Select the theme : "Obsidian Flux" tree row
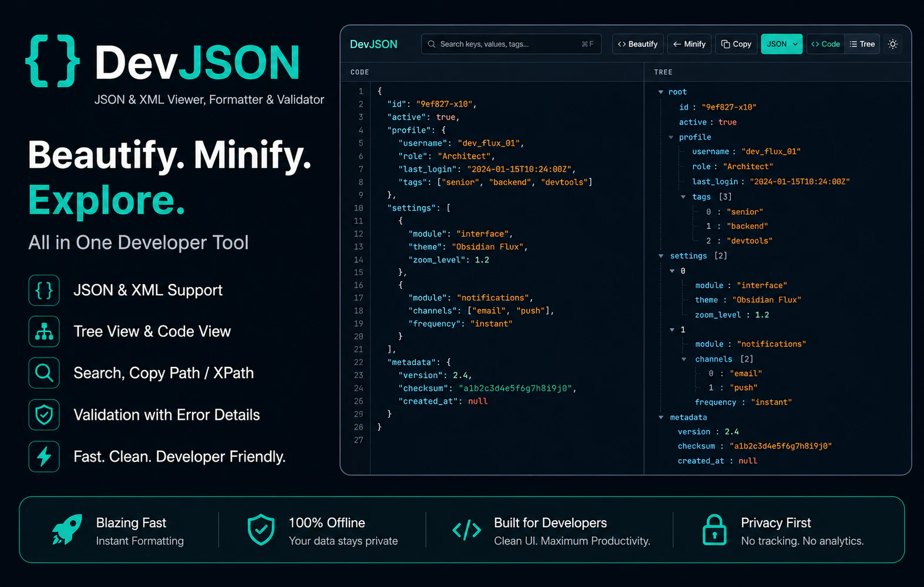Viewport: 924px width, 587px height. (748, 300)
